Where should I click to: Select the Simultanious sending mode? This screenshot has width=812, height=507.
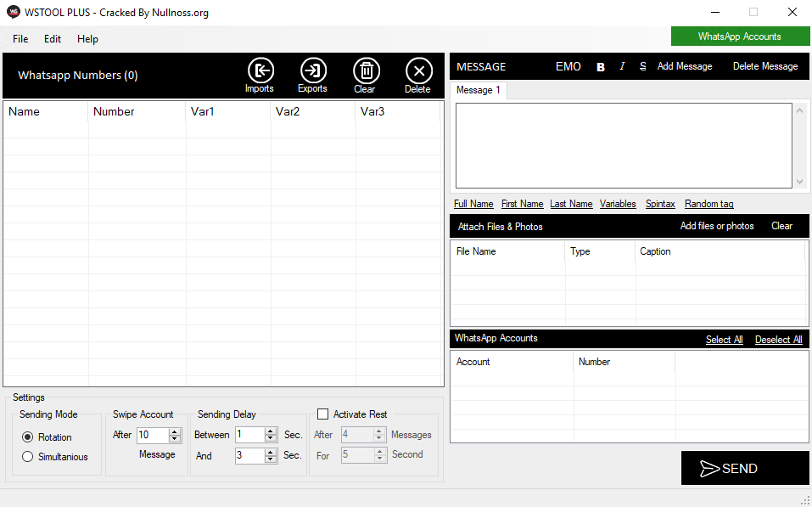(x=28, y=457)
